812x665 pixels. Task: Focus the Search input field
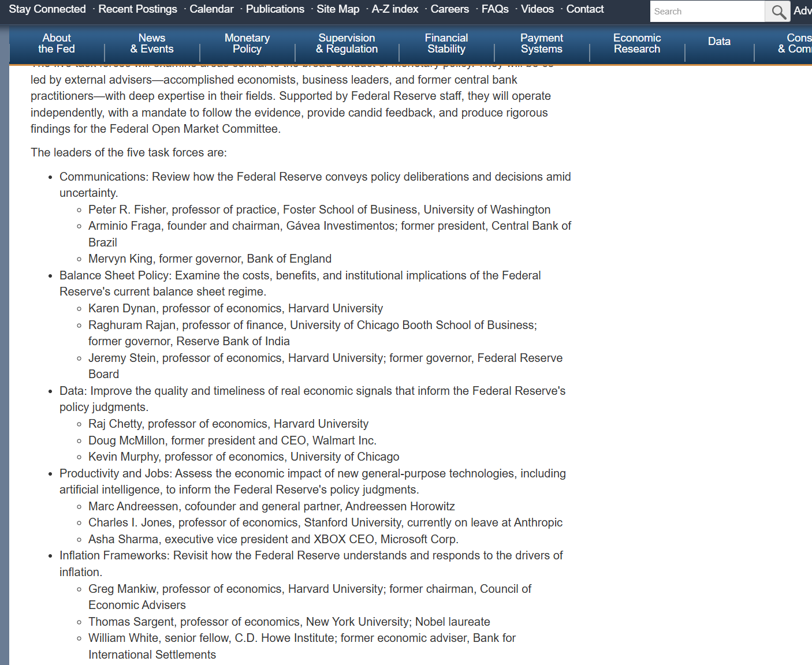[707, 11]
